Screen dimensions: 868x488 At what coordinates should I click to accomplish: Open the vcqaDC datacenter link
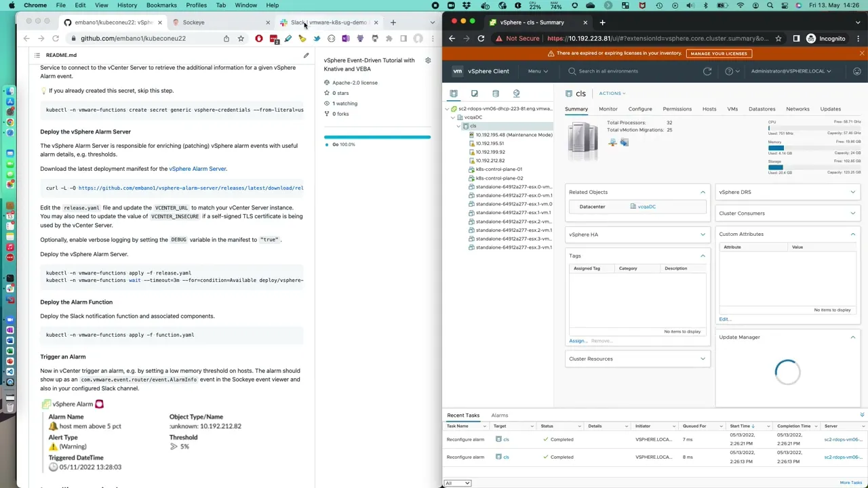[646, 207]
